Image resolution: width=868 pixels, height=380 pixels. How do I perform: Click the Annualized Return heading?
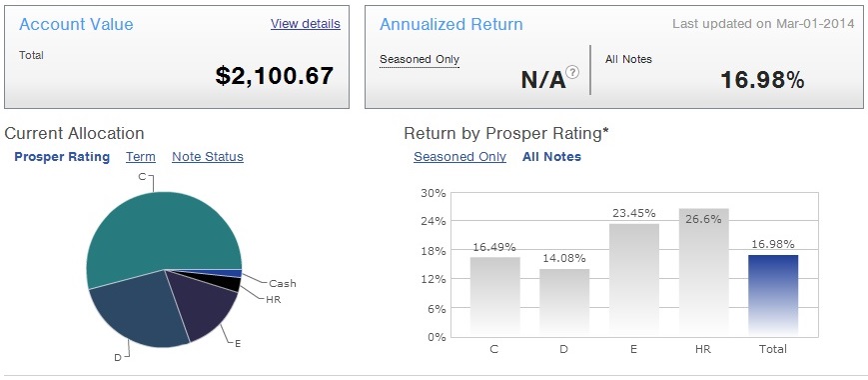[x=451, y=24]
